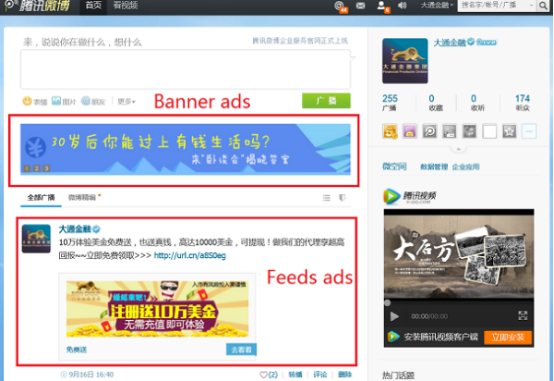
Task: Open the 看视频 menu item
Action: [x=125, y=5]
